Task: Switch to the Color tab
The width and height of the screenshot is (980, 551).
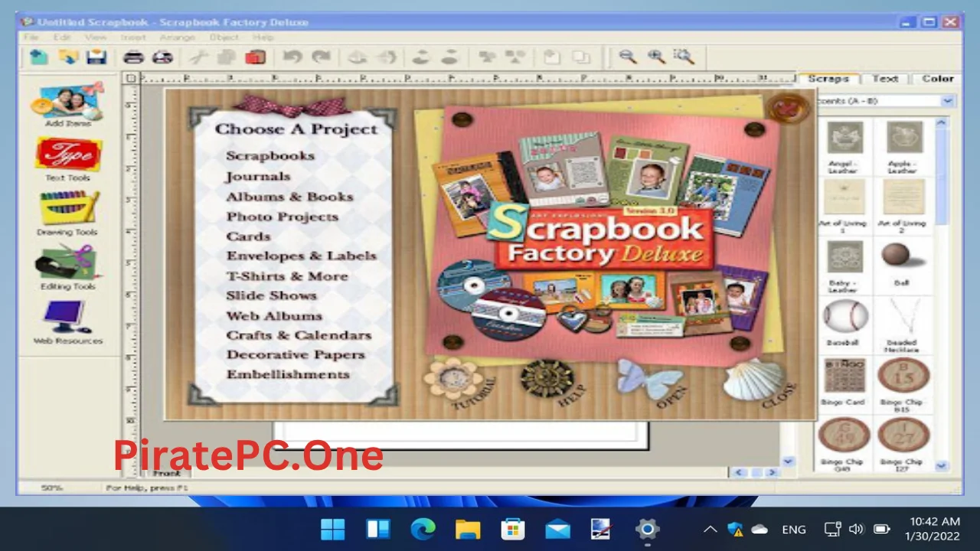Action: pos(937,78)
